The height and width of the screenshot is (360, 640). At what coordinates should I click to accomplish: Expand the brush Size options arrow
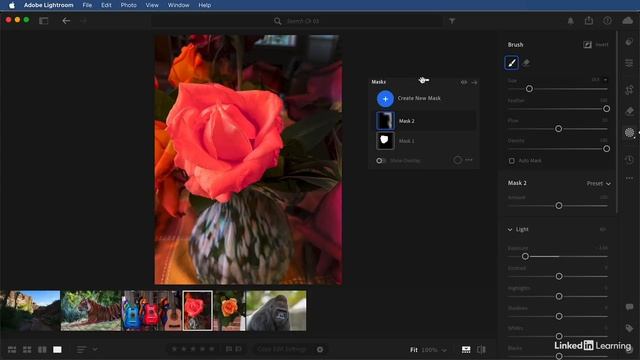tap(605, 80)
